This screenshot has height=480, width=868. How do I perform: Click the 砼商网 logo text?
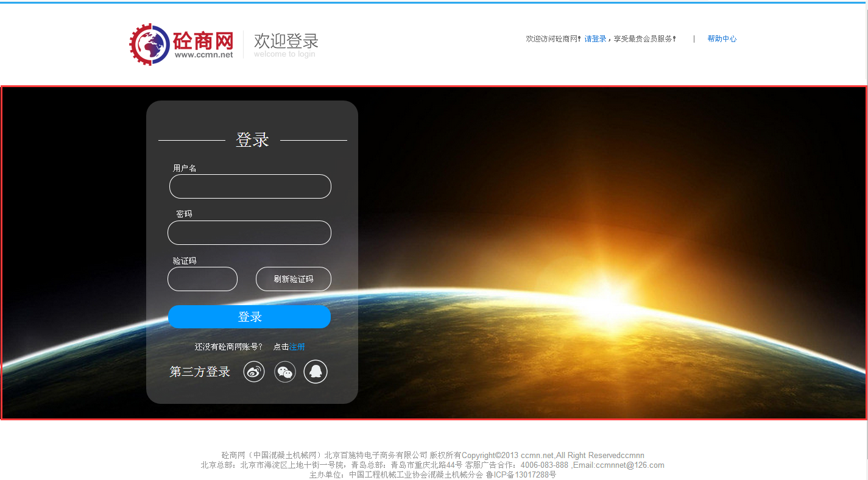click(x=203, y=40)
